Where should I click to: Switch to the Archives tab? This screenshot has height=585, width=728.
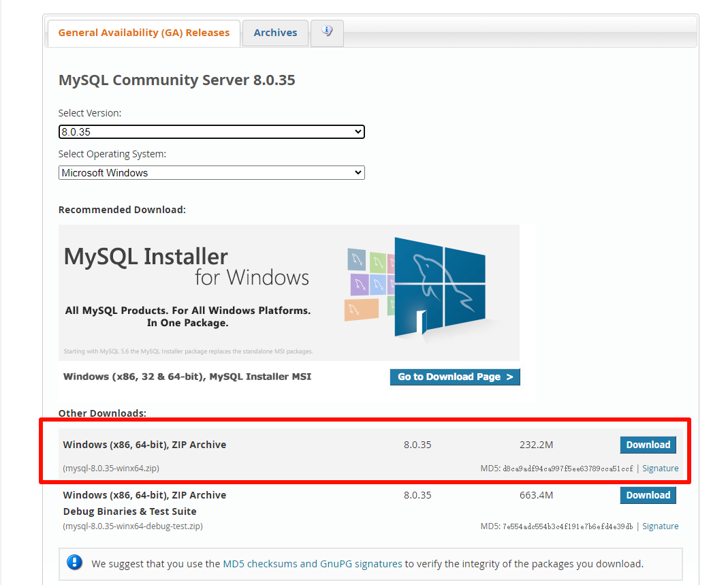(x=275, y=33)
